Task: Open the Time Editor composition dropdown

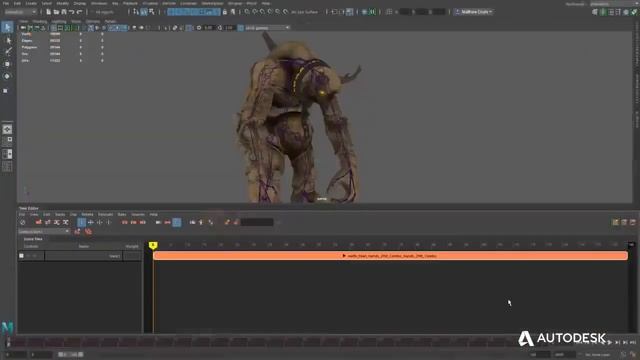Action: point(44,231)
